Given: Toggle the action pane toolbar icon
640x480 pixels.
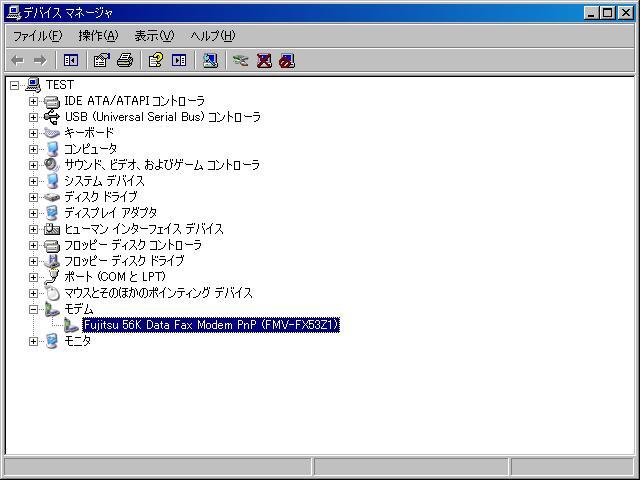Looking at the screenshot, I should 179,61.
